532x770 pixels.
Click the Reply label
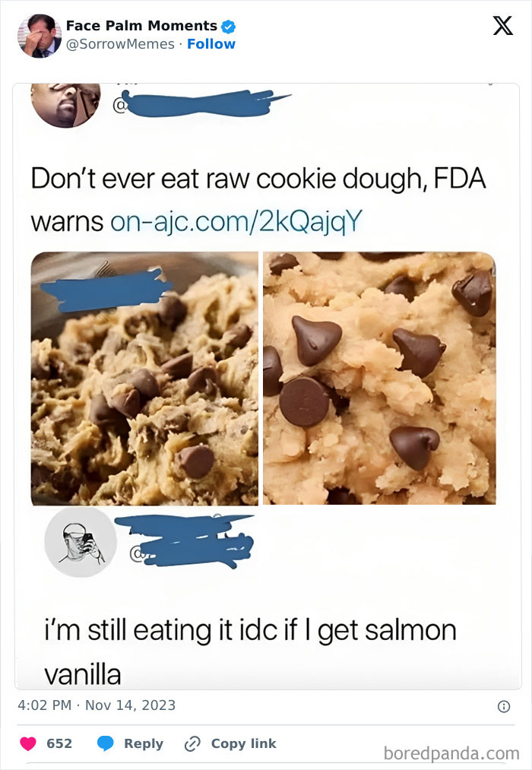click(144, 743)
